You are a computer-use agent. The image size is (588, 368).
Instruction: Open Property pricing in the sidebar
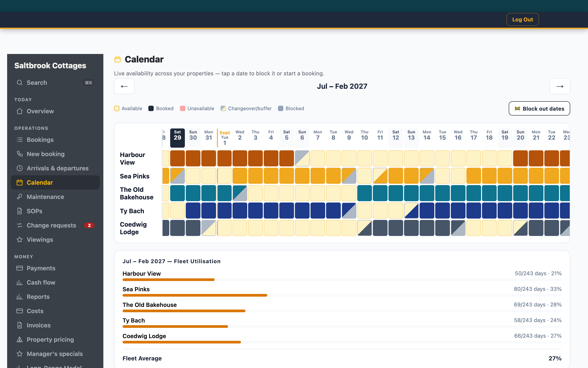coord(55,339)
